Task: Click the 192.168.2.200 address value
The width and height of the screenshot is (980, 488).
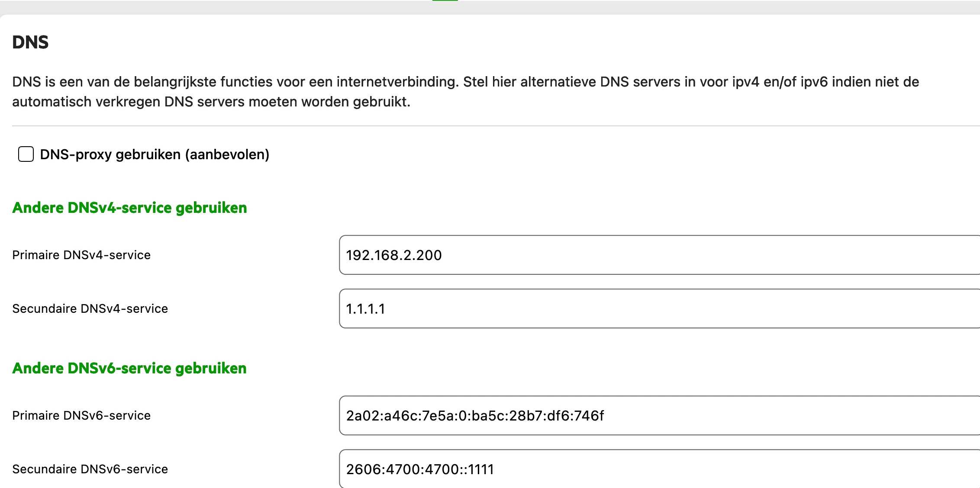Action: [393, 255]
